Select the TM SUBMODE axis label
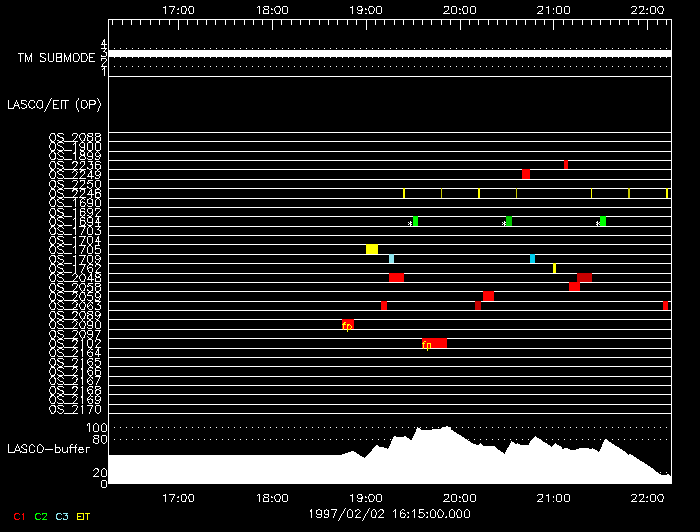The image size is (700, 532). coord(56,58)
